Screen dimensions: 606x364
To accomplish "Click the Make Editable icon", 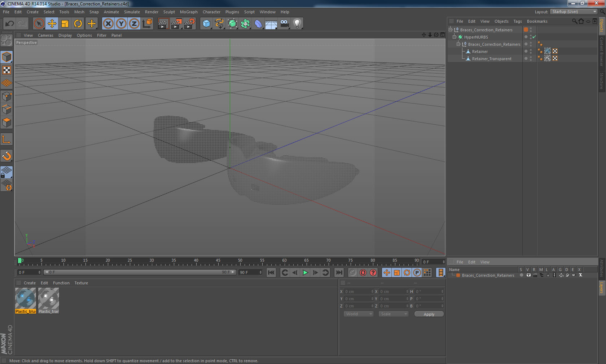I will [x=6, y=40].
